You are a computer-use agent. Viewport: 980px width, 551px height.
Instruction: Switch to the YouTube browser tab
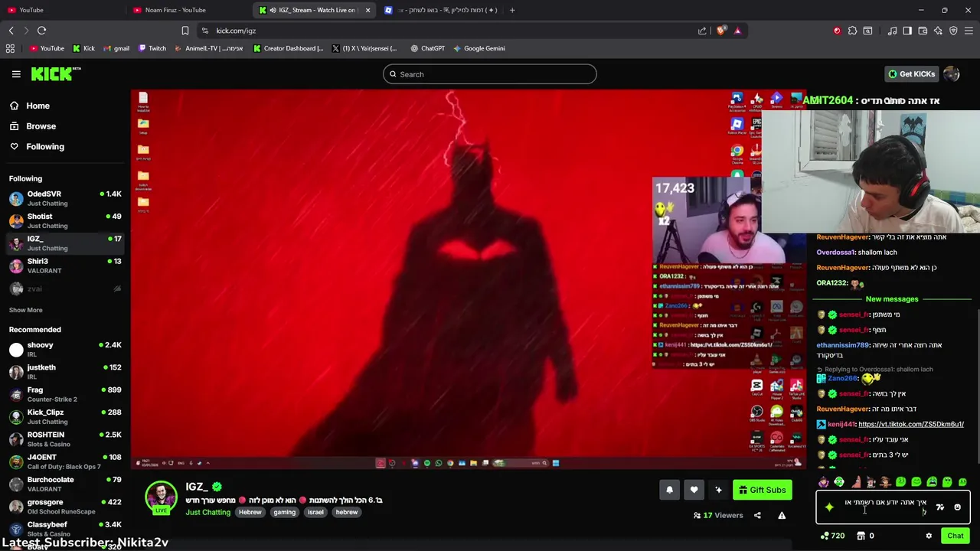click(62, 10)
